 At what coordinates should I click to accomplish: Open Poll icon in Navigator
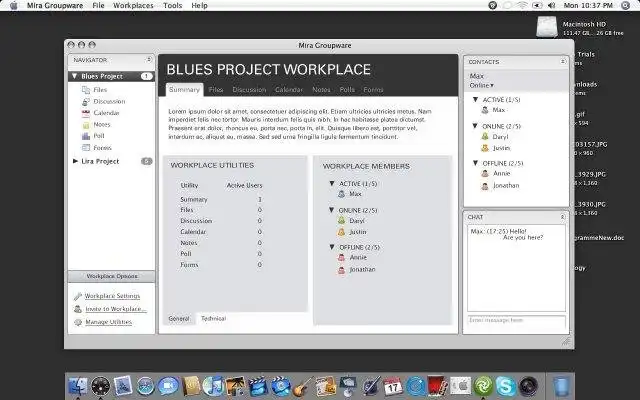(x=86, y=136)
